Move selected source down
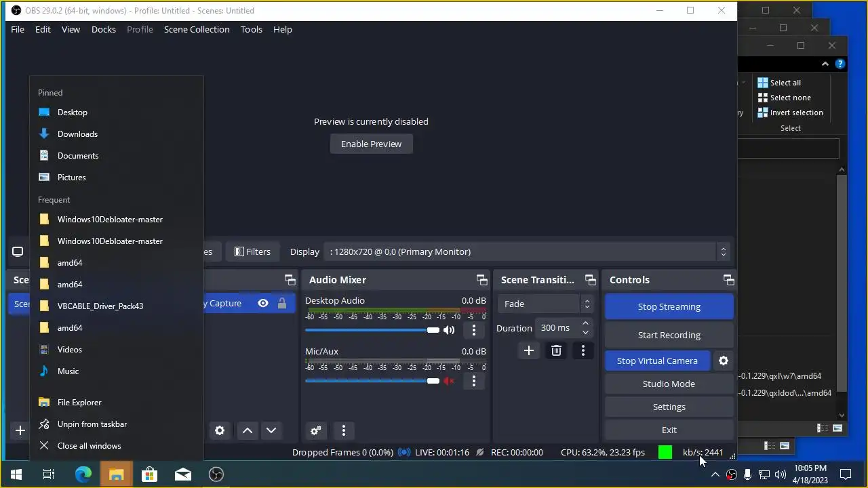Image resolution: width=868 pixels, height=488 pixels. tap(271, 430)
